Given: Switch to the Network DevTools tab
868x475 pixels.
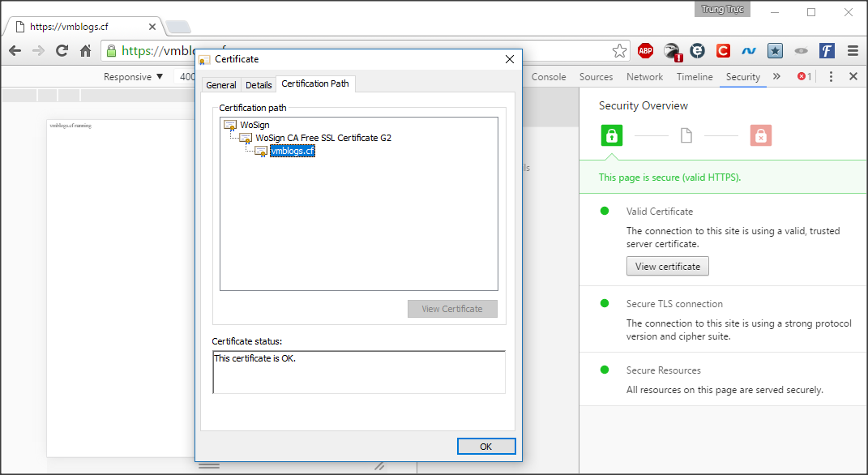Looking at the screenshot, I should [644, 77].
